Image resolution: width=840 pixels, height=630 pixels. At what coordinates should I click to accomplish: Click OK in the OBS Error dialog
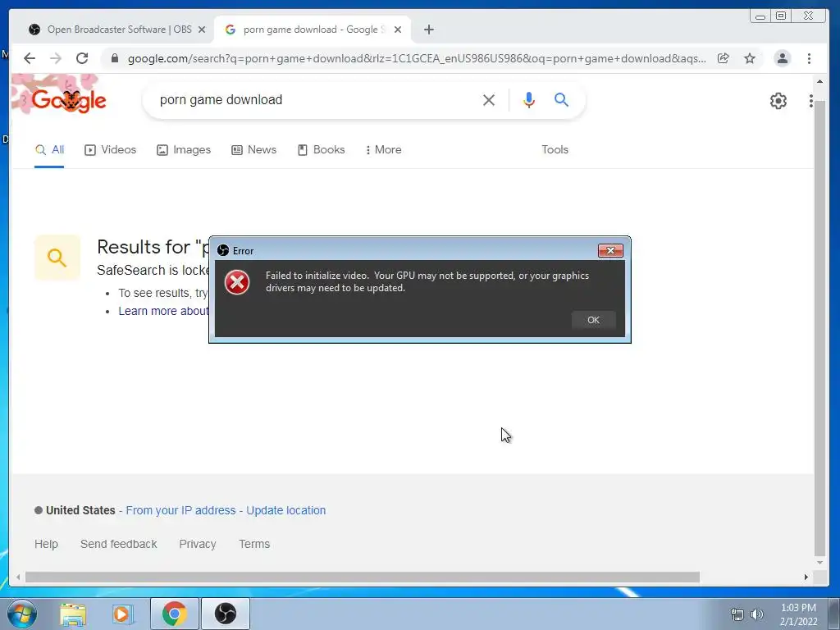[593, 320]
